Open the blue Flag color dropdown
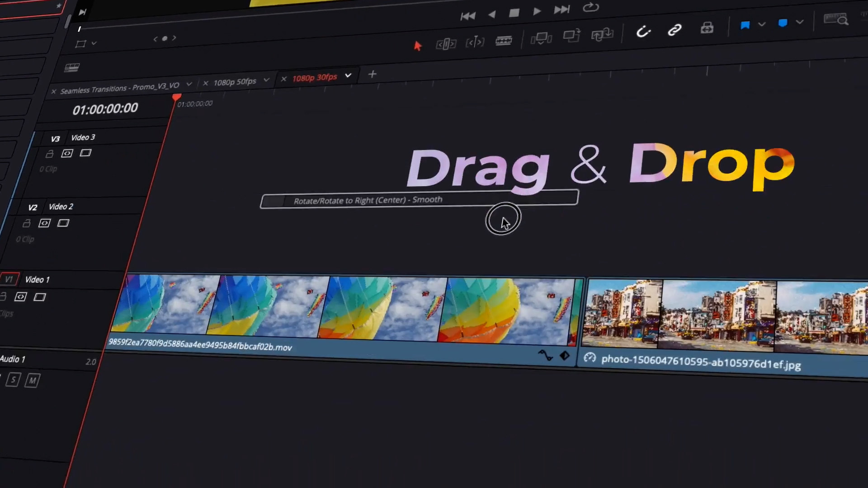The image size is (868, 488). [x=762, y=24]
